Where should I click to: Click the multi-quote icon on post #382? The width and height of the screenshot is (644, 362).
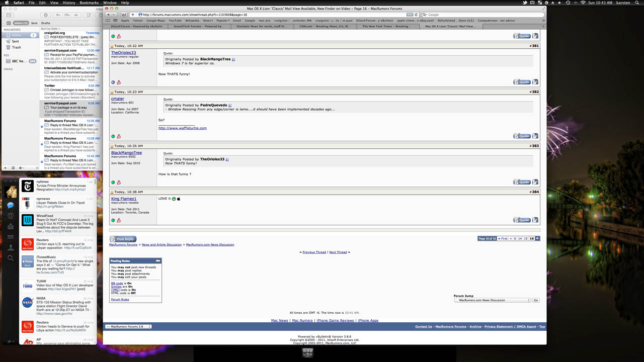535,136
